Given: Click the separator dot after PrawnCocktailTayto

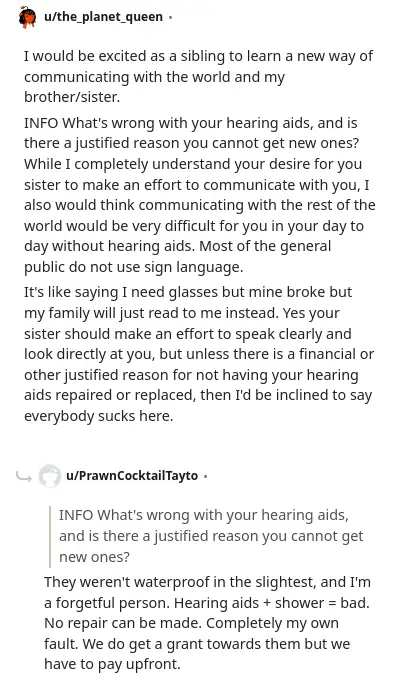Looking at the screenshot, I should tap(205, 476).
